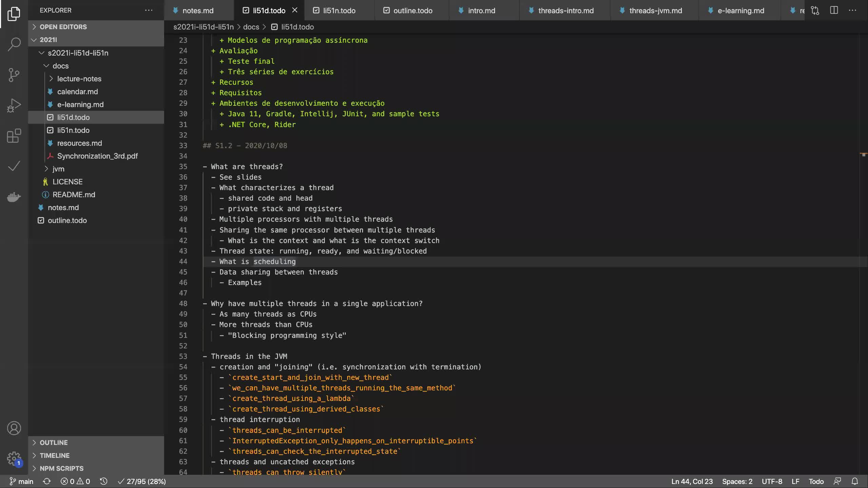
Task: Click line number 33 in the gutter
Action: pyautogui.click(x=183, y=146)
